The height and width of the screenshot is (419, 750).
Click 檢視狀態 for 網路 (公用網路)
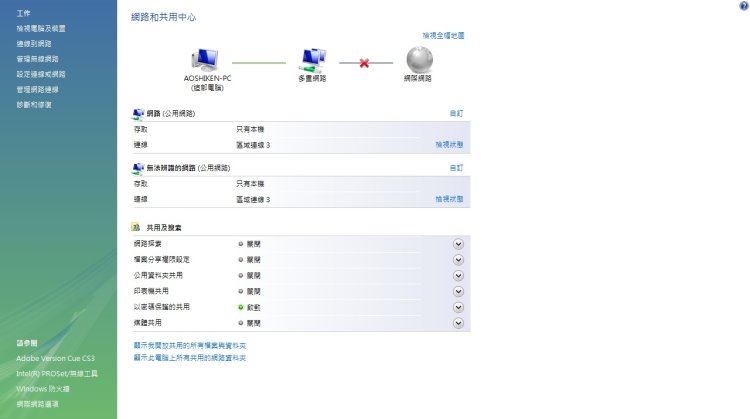[x=449, y=144]
